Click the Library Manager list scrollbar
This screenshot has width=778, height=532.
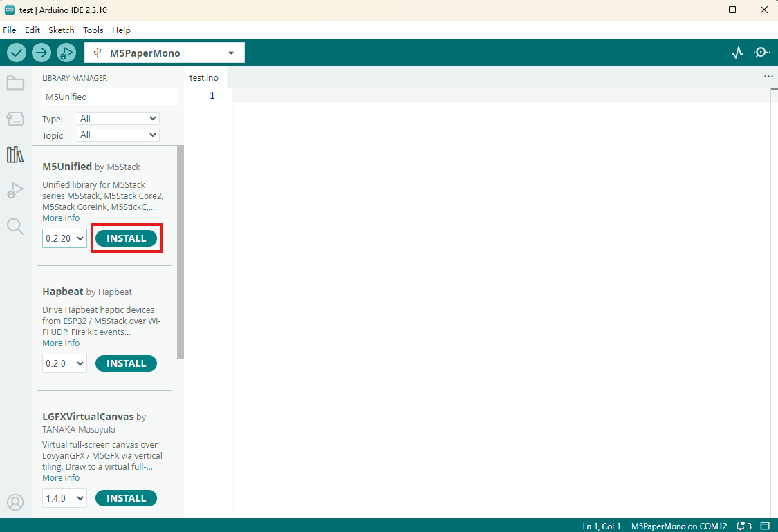coord(180,252)
